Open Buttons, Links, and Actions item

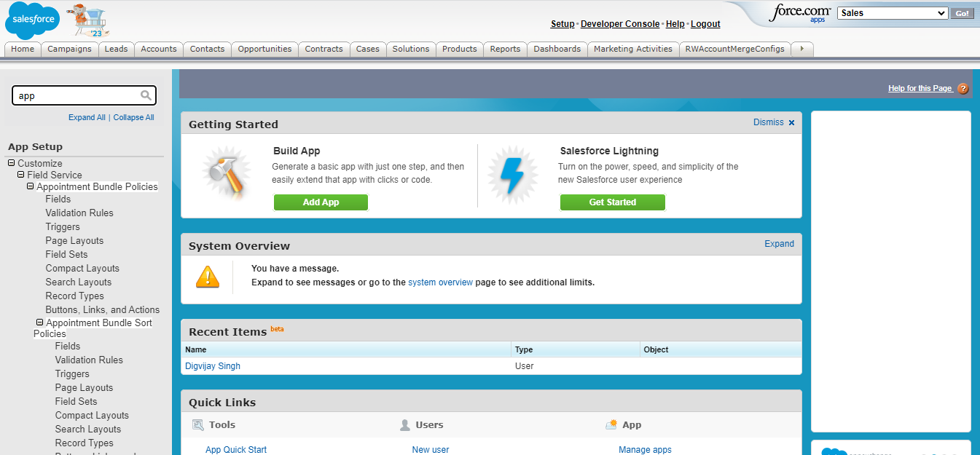click(x=103, y=309)
